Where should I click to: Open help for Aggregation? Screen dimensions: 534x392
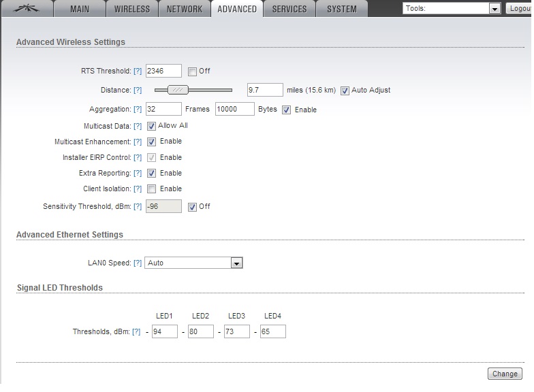(138, 109)
